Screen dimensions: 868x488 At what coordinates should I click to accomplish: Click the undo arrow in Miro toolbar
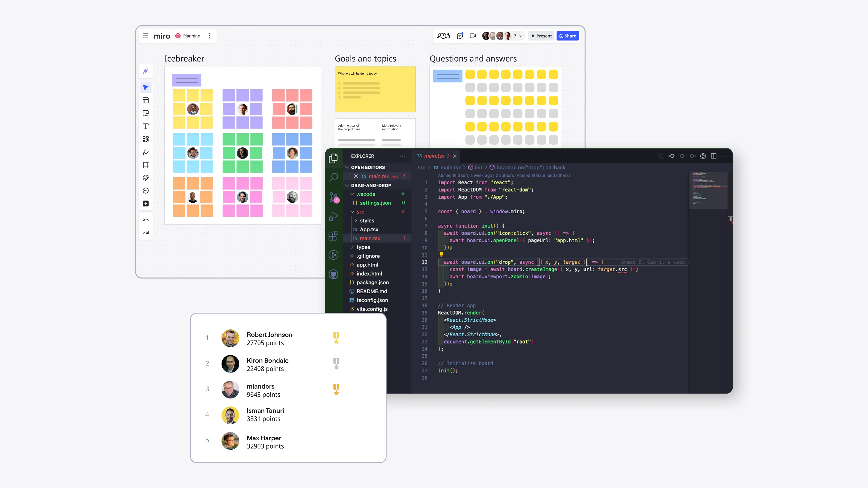(x=146, y=220)
